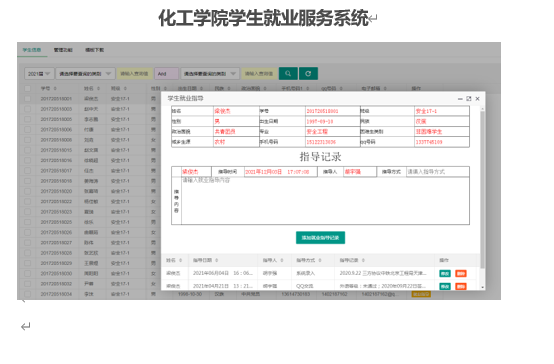Click orange delete button in first guidance row

pos(461,273)
